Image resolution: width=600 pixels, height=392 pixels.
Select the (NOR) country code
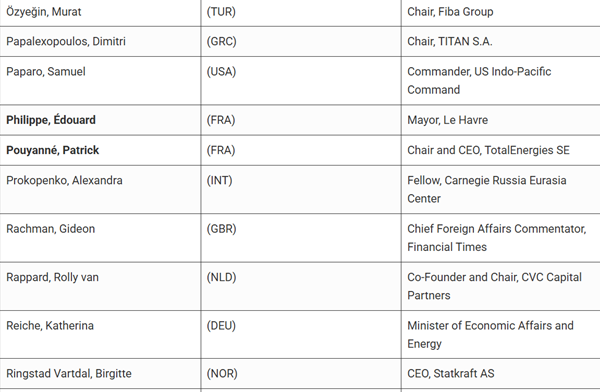222,374
